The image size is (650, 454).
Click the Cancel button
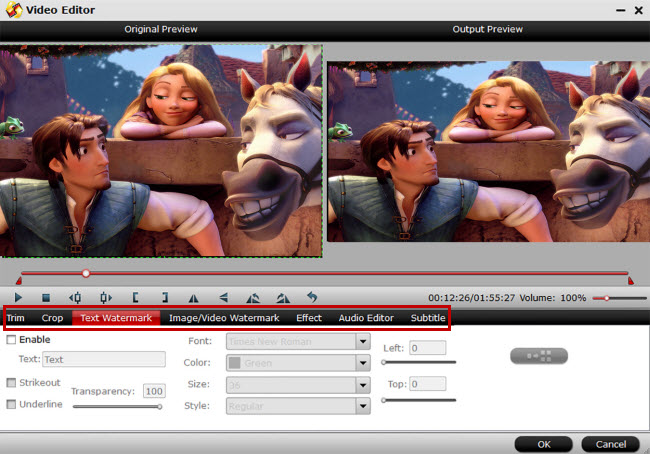(611, 444)
